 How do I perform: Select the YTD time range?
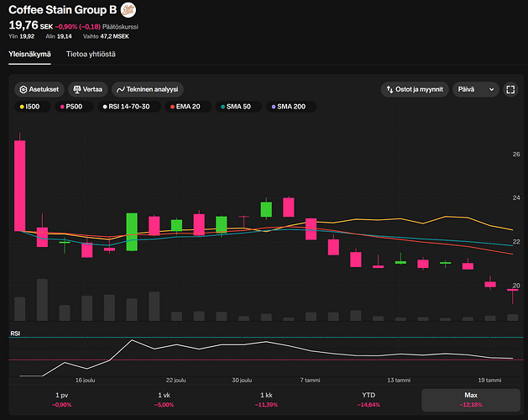368,399
